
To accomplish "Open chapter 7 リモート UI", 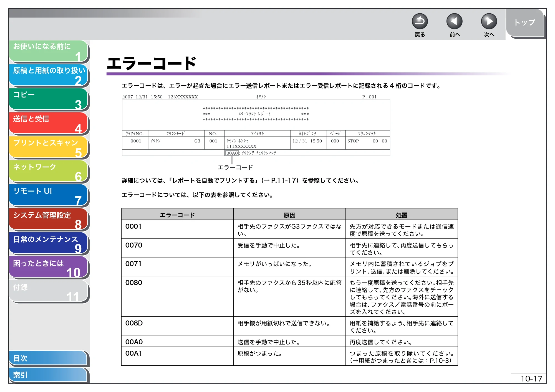I will pyautogui.click(x=49, y=195).
